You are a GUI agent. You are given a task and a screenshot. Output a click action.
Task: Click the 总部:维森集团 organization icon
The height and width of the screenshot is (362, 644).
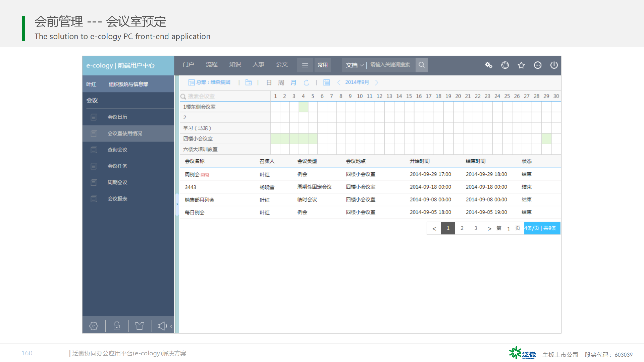coord(192,82)
